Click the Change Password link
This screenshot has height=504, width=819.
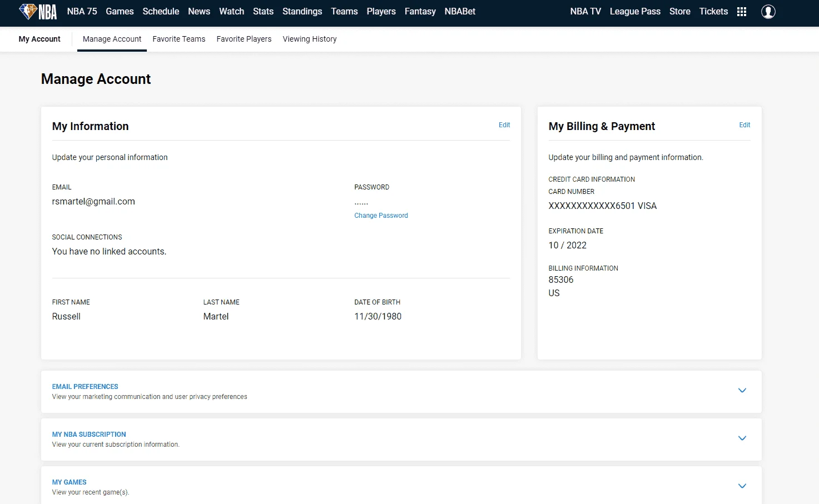(x=381, y=216)
